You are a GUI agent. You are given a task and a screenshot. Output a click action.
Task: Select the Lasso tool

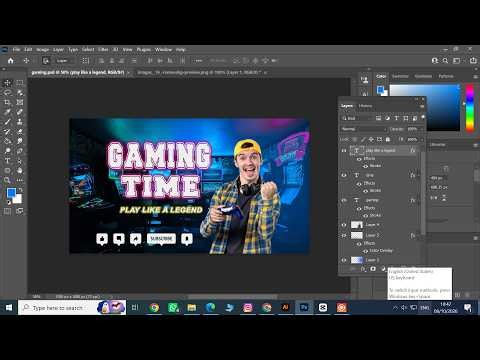coord(8,93)
